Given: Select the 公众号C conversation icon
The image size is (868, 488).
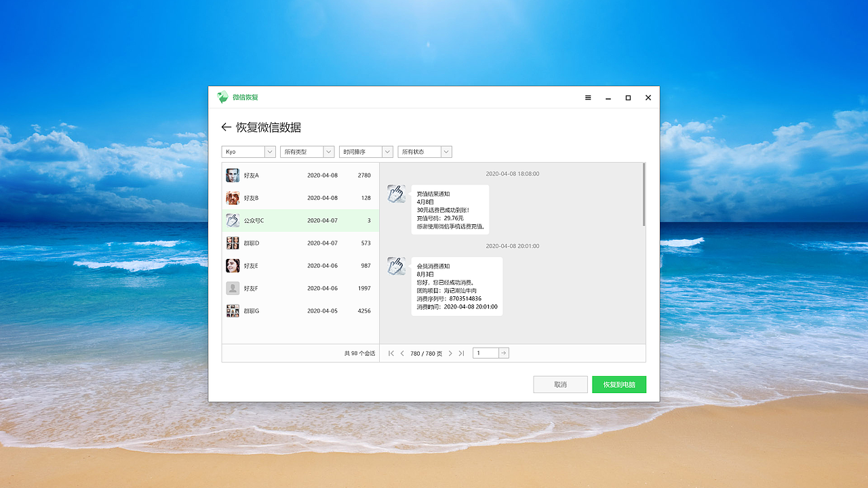Looking at the screenshot, I should (233, 220).
